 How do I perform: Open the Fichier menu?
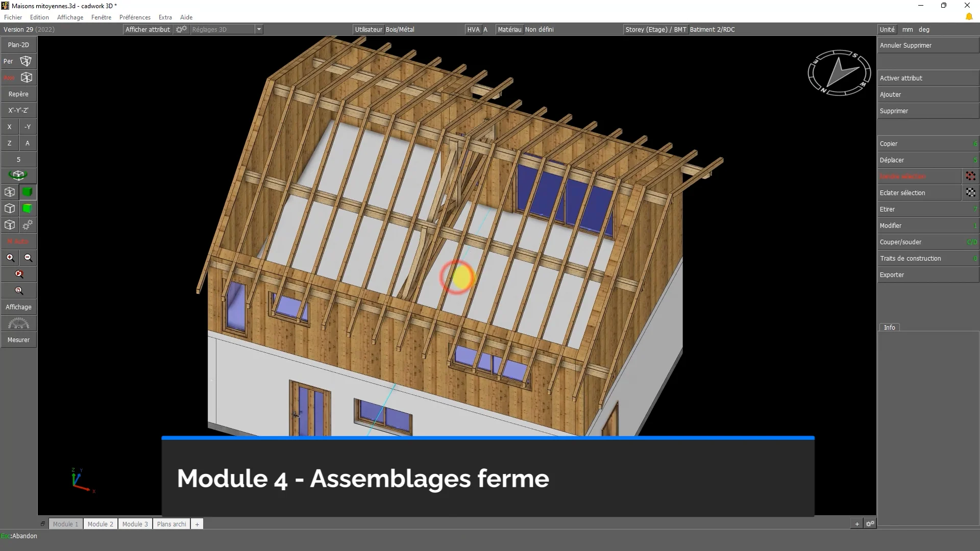(x=13, y=17)
